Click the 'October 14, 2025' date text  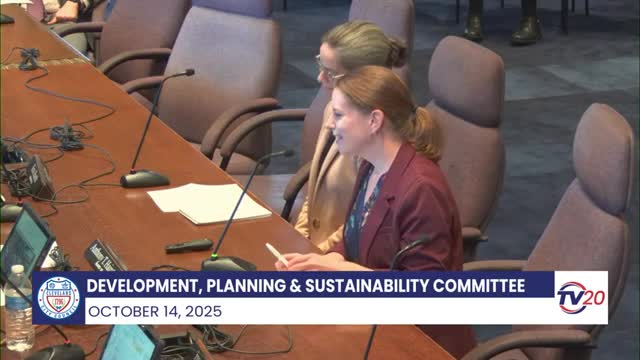(x=155, y=311)
